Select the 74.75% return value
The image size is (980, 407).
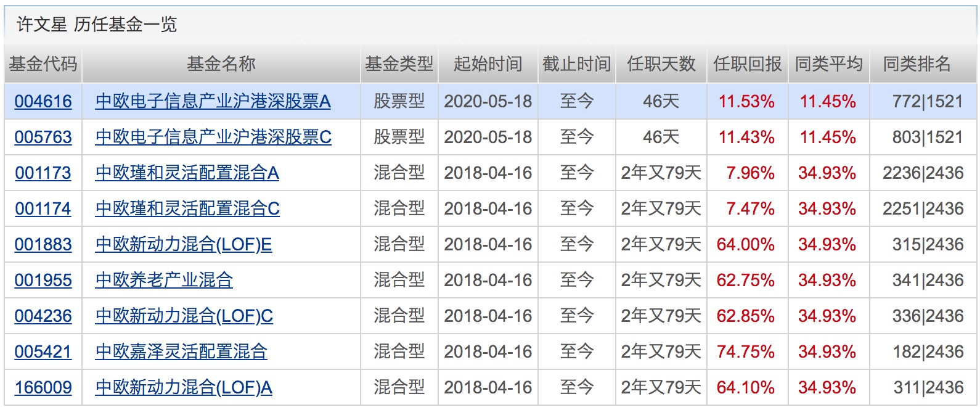746,351
